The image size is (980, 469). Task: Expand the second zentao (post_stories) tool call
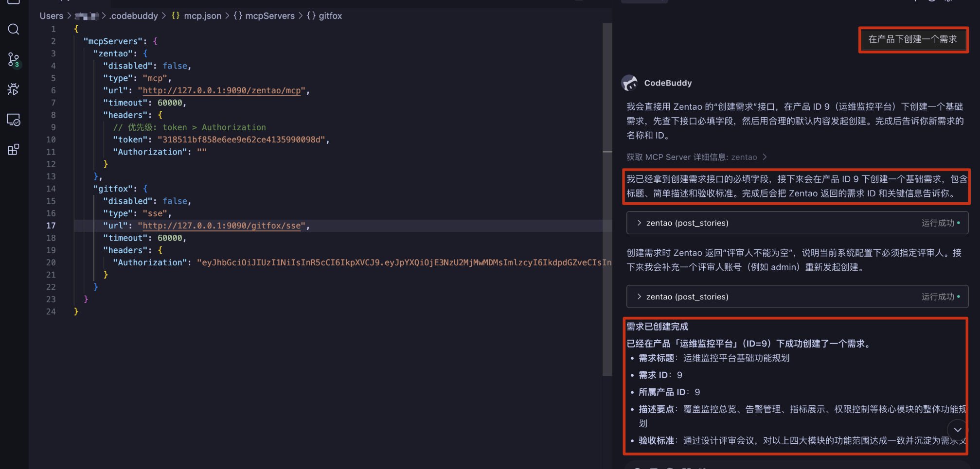pos(797,296)
